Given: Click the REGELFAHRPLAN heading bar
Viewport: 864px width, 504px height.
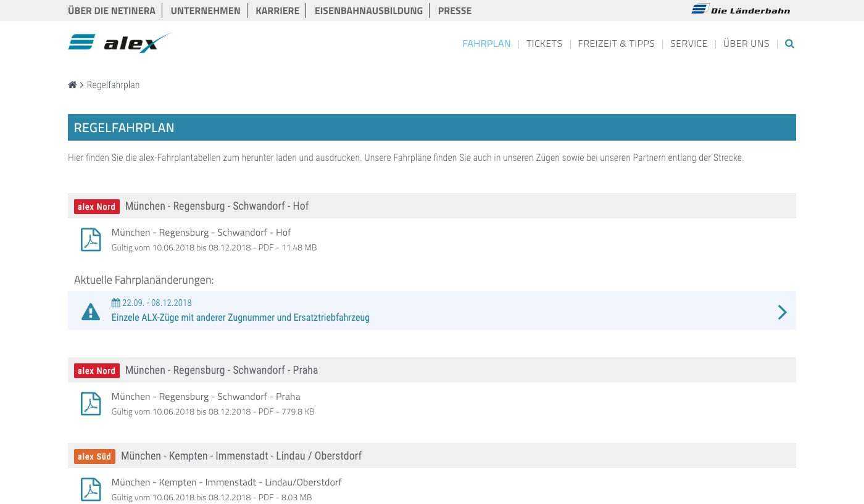Looking at the screenshot, I should pyautogui.click(x=432, y=127).
